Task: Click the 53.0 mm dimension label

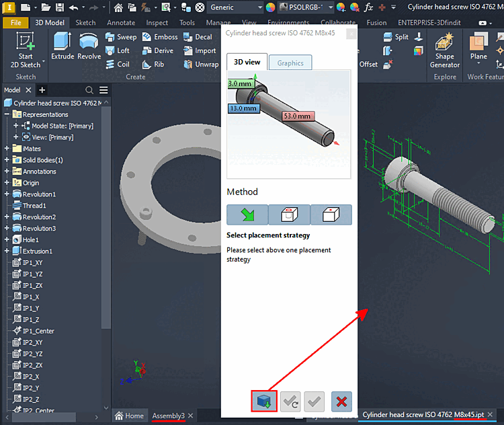Action: pyautogui.click(x=298, y=116)
